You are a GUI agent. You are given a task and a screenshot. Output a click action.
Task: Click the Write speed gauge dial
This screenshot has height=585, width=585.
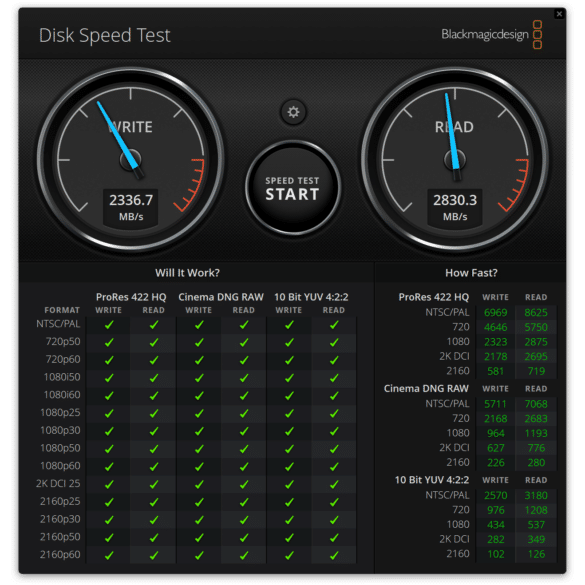pyautogui.click(x=131, y=160)
